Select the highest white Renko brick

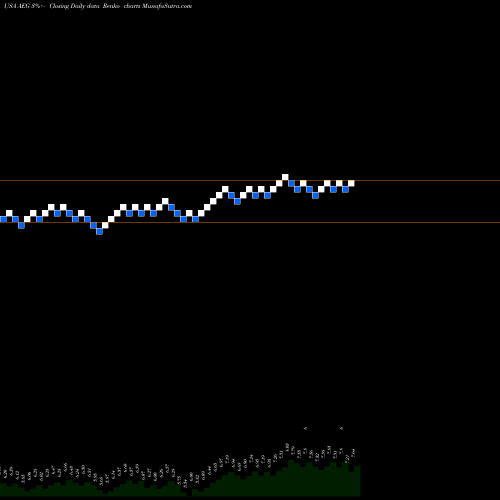(x=285, y=177)
